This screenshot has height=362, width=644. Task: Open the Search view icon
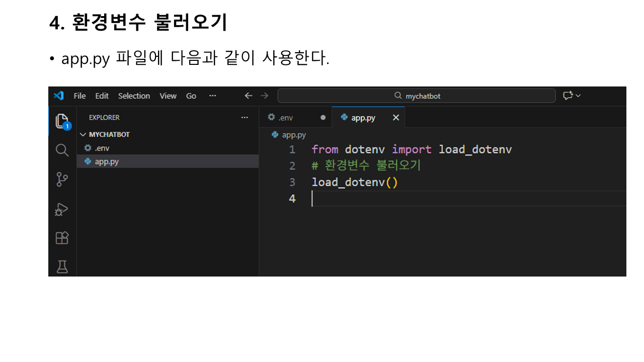[x=62, y=150]
